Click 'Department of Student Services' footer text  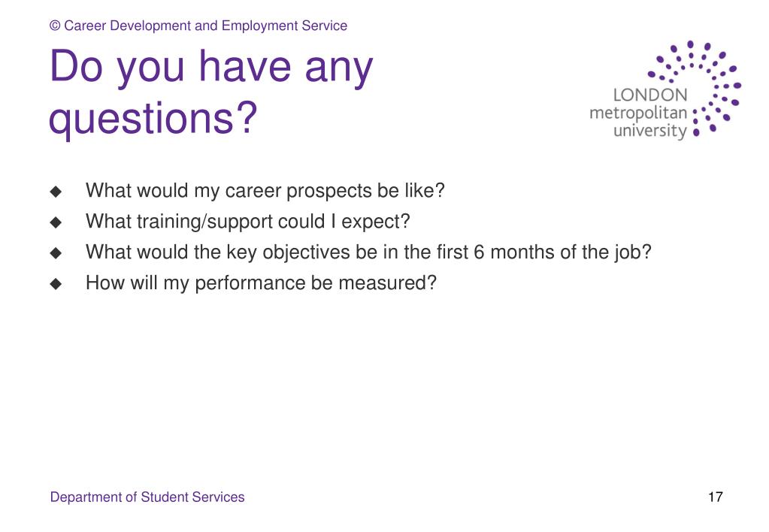(147, 497)
